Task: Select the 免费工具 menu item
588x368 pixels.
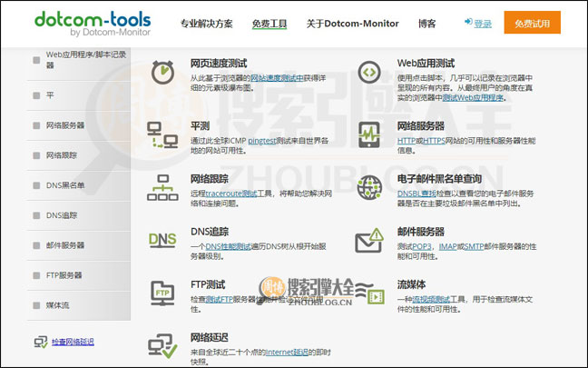Action: coord(269,24)
